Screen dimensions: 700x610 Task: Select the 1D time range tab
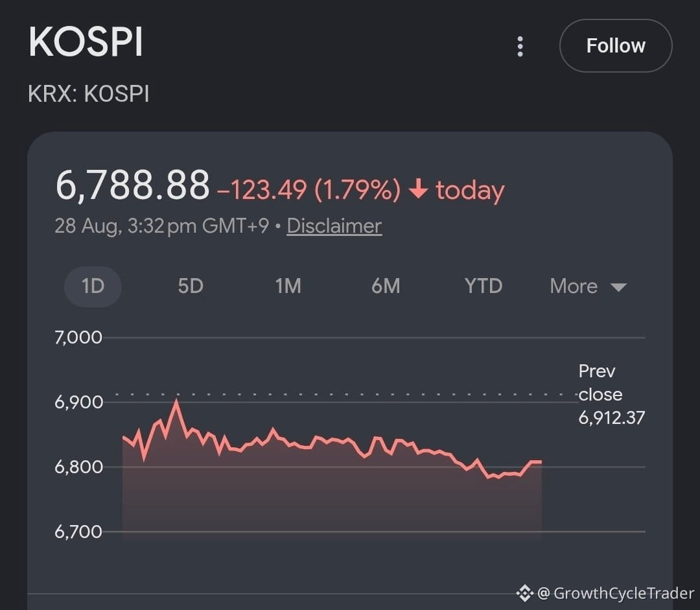[93, 287]
